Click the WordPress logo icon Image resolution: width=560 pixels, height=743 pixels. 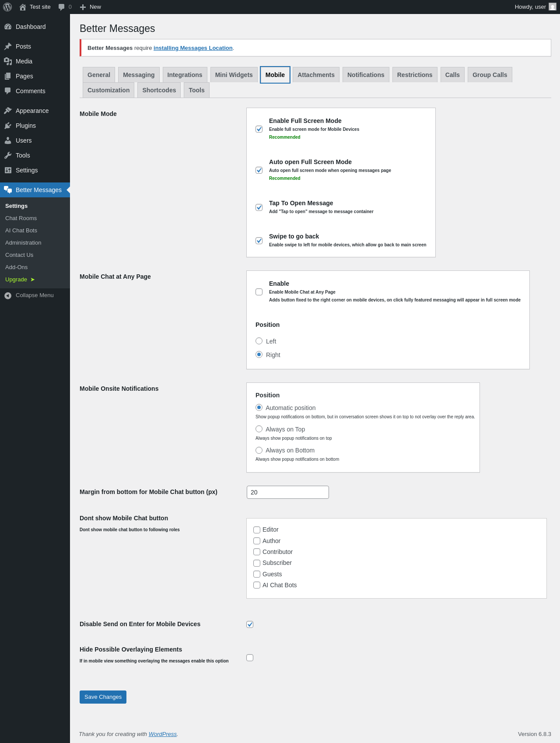coord(7,7)
